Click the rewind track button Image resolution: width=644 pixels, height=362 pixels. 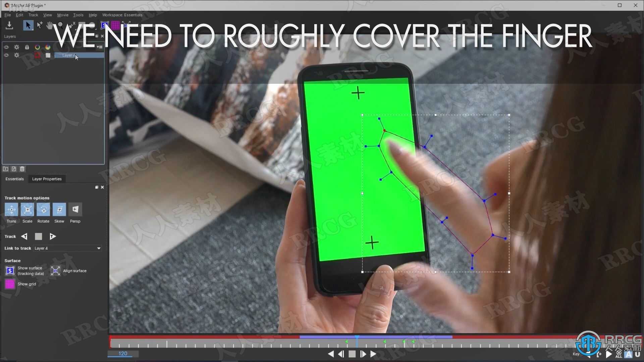24,236
